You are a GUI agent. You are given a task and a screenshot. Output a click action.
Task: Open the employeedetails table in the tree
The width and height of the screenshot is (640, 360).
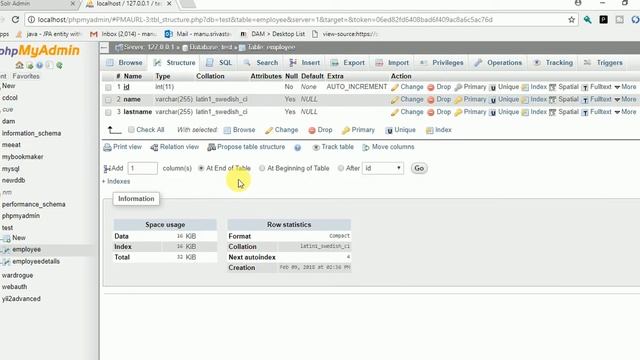click(x=36, y=261)
